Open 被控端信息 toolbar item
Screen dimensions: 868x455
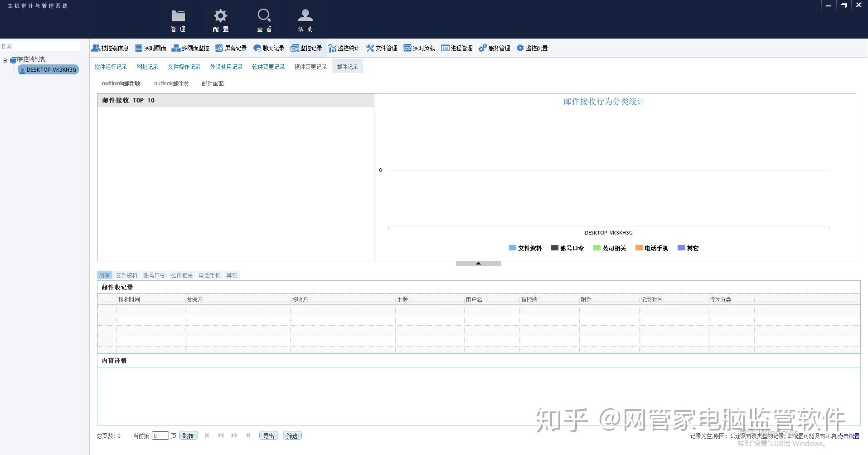pos(110,48)
